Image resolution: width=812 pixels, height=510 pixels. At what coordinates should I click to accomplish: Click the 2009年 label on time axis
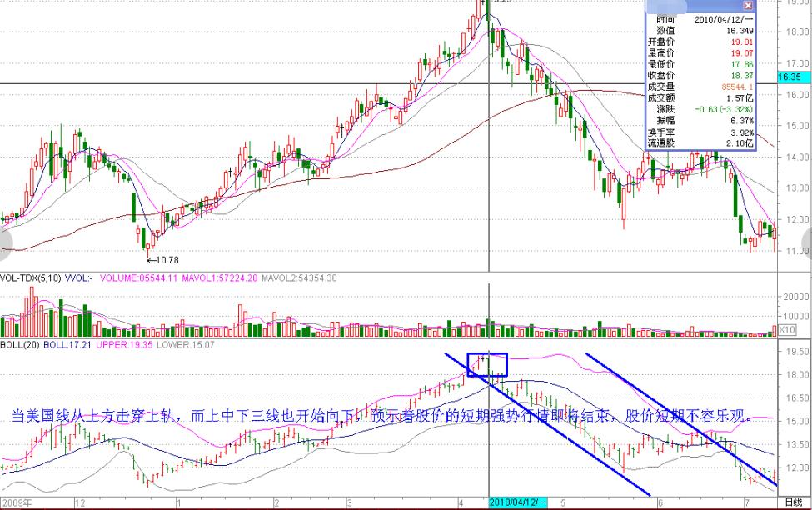click(x=16, y=502)
